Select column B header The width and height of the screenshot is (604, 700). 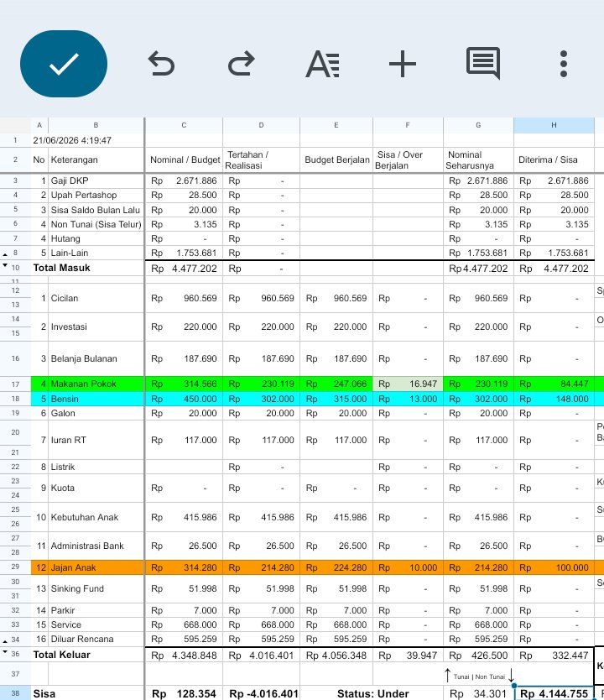point(96,125)
